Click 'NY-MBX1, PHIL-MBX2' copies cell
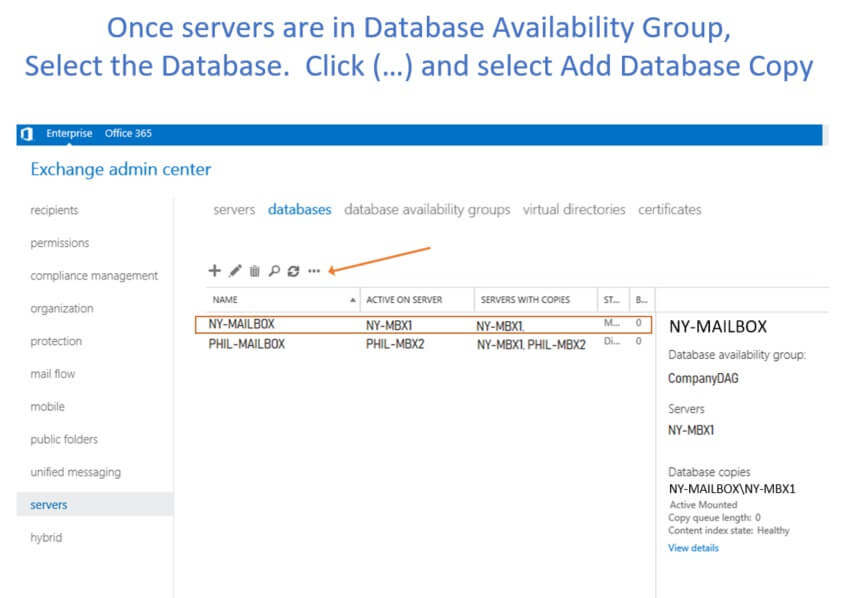This screenshot has height=598, width=842. [x=531, y=345]
